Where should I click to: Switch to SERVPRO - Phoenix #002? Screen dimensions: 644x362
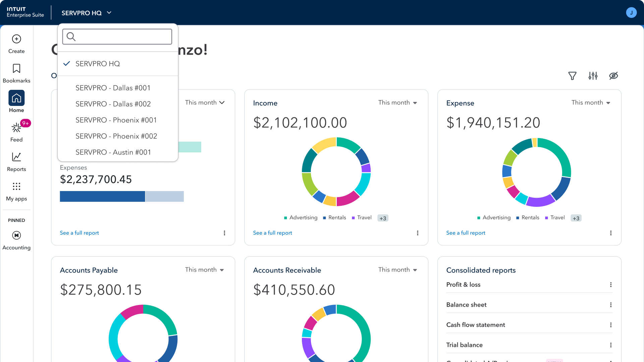pyautogui.click(x=118, y=136)
